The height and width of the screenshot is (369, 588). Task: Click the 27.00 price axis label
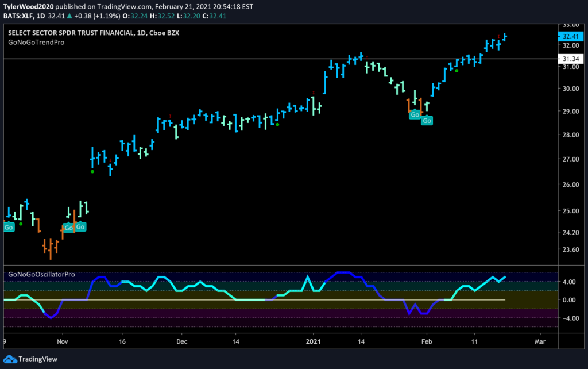(x=570, y=159)
